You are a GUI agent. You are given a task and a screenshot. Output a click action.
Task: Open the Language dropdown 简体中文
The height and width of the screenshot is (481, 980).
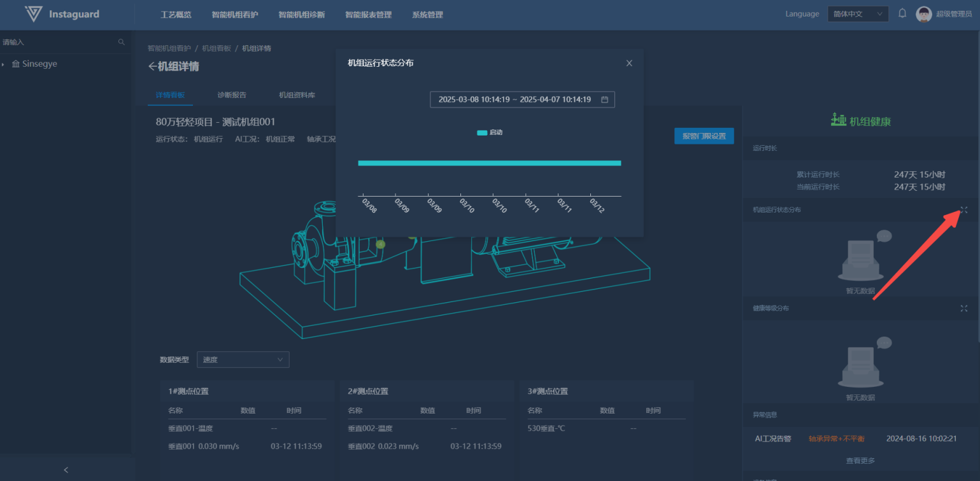point(858,14)
